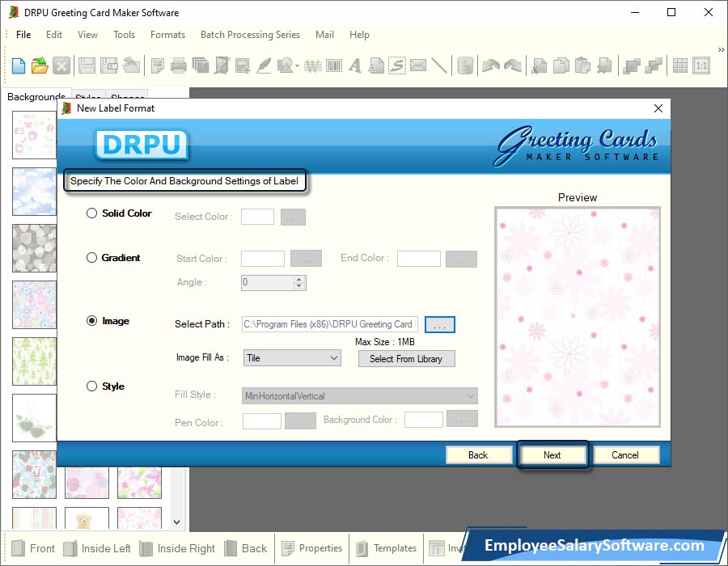Screen dimensions: 728x566
Task: Click the 1:1 actual size icon
Action: pyautogui.click(x=701, y=65)
